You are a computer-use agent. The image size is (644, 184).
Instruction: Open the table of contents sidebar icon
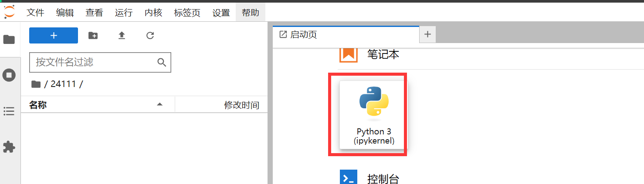pos(9,111)
